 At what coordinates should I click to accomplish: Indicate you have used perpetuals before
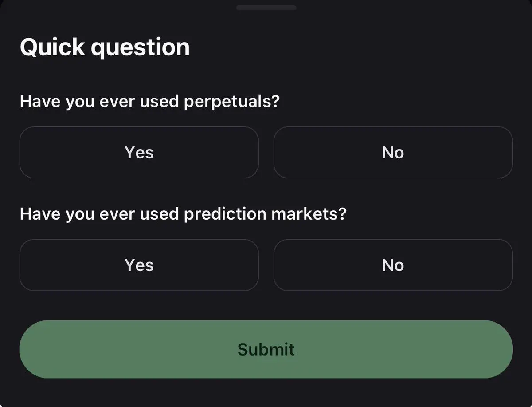[139, 152]
